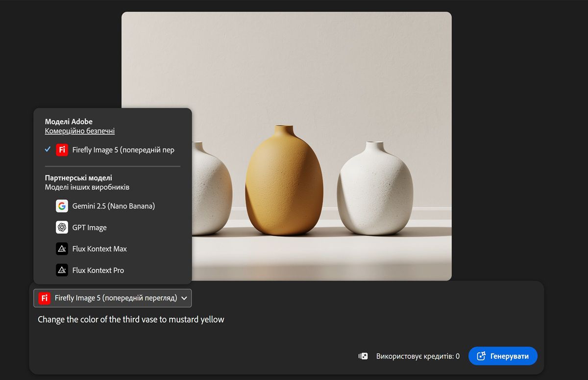This screenshot has height=380, width=588.
Task: Click the checkmark beside Firefly Image 5
Action: pos(48,150)
